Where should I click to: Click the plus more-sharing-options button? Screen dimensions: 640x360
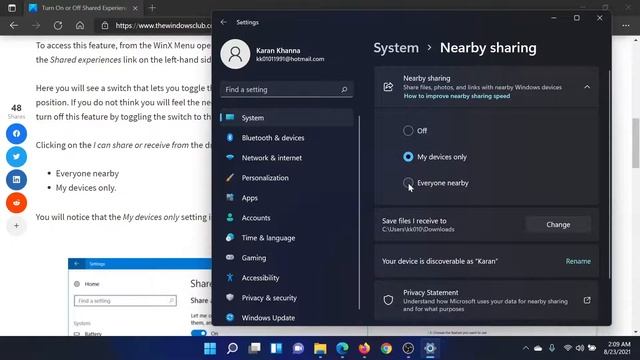click(16, 225)
